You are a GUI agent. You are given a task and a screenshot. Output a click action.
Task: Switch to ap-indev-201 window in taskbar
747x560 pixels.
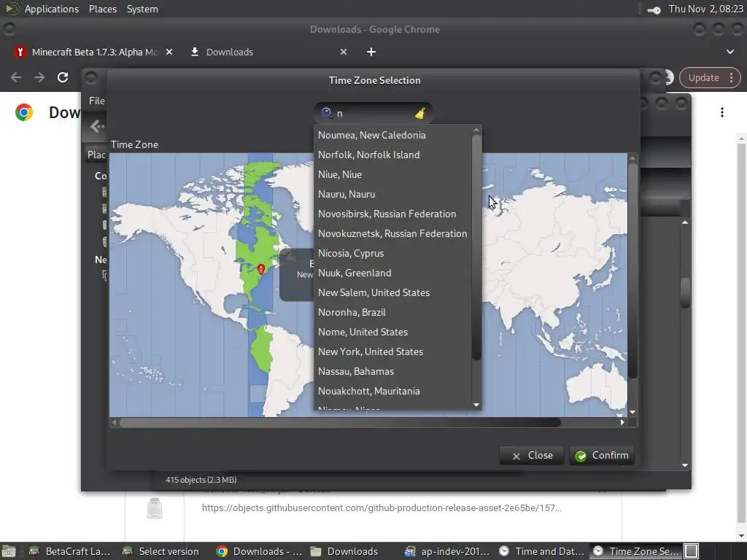pyautogui.click(x=447, y=551)
